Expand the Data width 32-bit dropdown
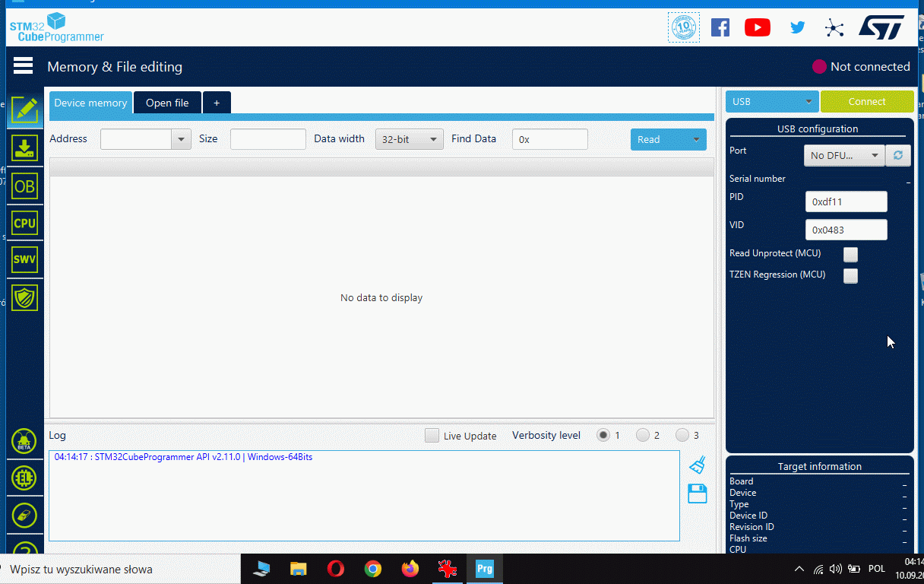This screenshot has height=584, width=924. click(409, 139)
